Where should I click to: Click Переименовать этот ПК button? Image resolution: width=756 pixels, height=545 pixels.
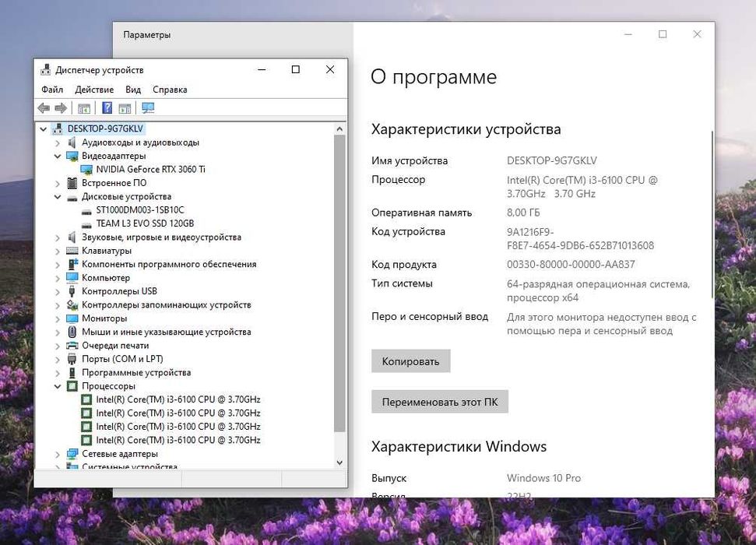[x=440, y=402]
